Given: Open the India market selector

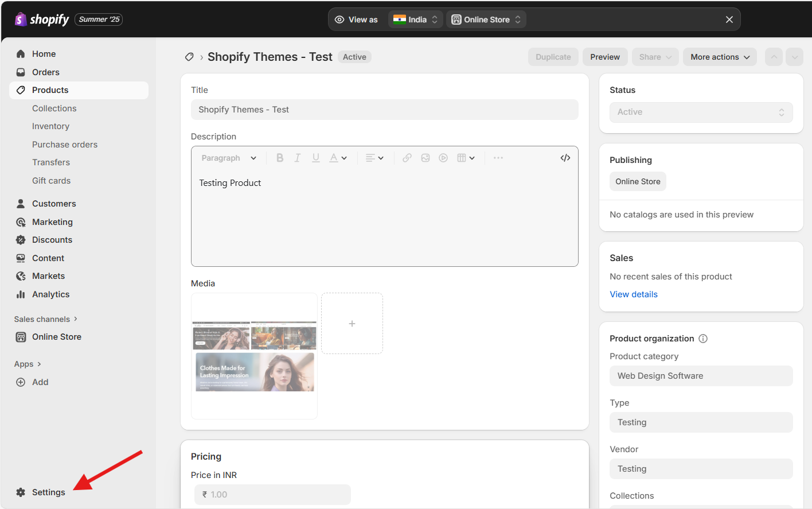Looking at the screenshot, I should click(x=416, y=20).
